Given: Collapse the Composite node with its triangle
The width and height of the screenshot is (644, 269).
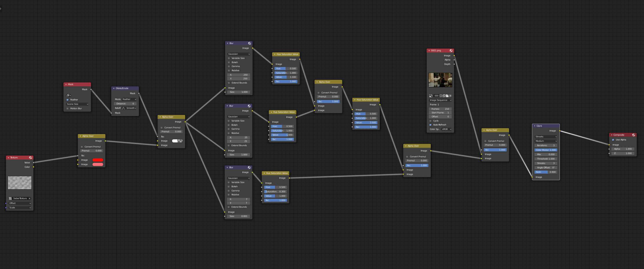Looking at the screenshot, I should (611, 135).
